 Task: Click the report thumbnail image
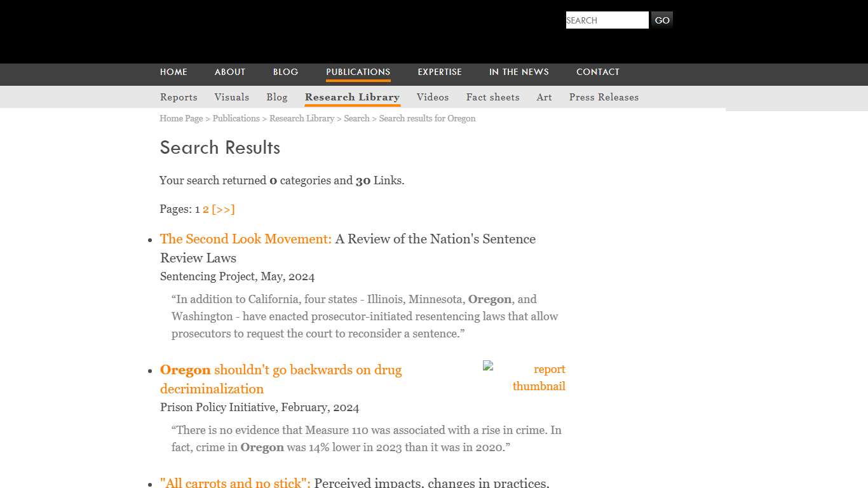[525, 377]
